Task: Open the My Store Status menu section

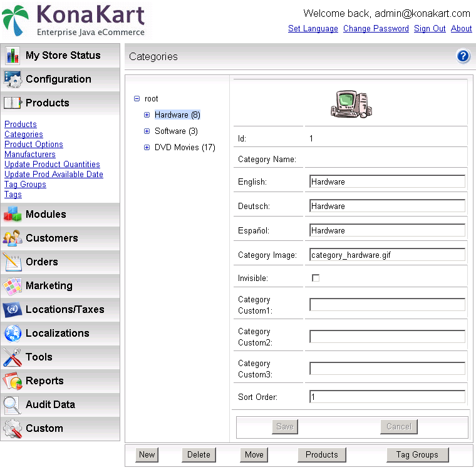Action: pos(60,56)
